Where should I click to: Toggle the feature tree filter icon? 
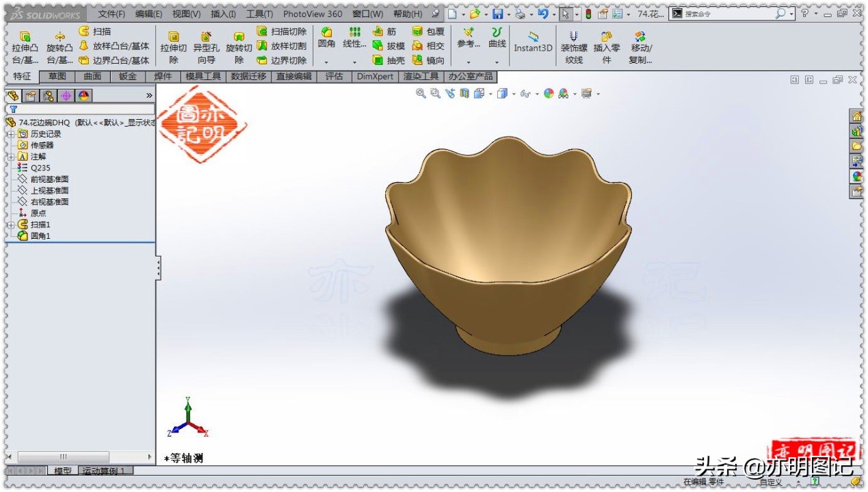pos(13,109)
